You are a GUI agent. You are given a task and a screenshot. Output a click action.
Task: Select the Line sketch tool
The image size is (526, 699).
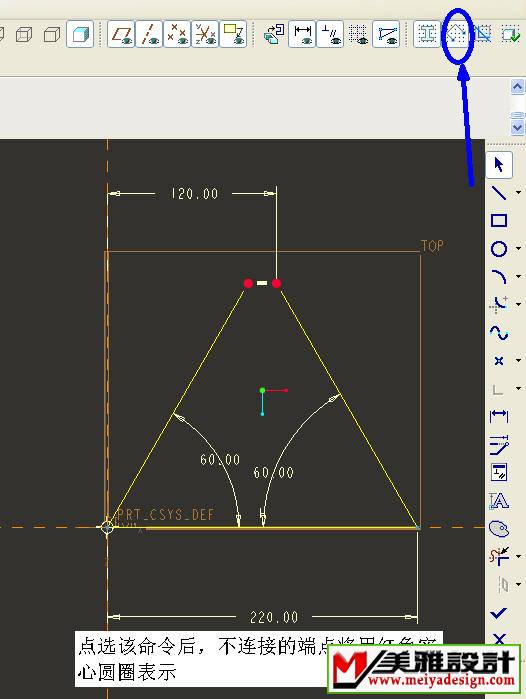pyautogui.click(x=499, y=193)
